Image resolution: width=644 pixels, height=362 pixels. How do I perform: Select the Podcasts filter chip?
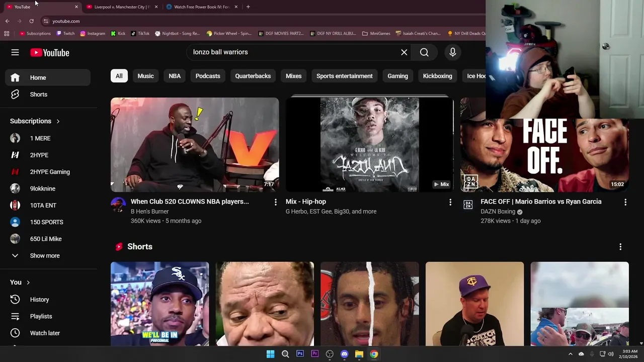point(208,76)
